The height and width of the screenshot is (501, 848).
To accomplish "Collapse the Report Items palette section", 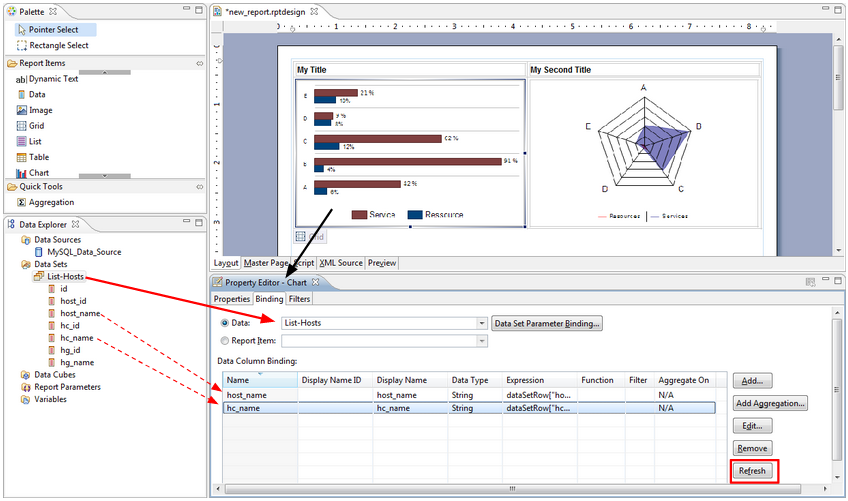I will click(199, 63).
